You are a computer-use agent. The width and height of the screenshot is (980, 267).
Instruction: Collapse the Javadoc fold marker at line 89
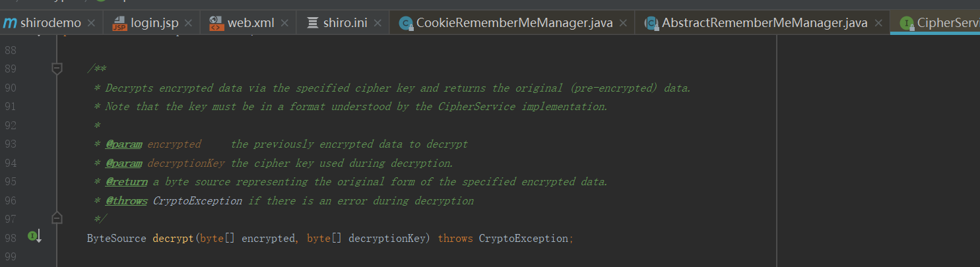point(57,69)
